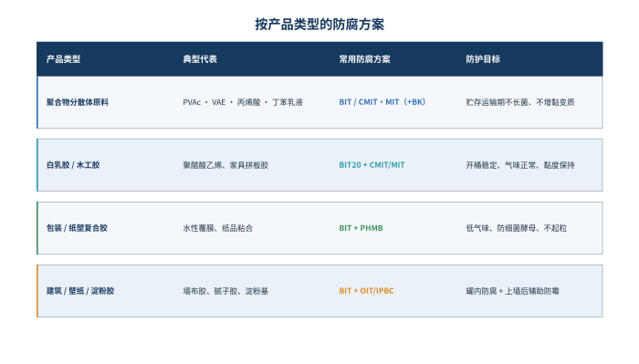The width and height of the screenshot is (639, 364).
Task: Select the PVAc · VAE · 丙烯酸 · 丁苯乳液 cell
Action: point(243,102)
